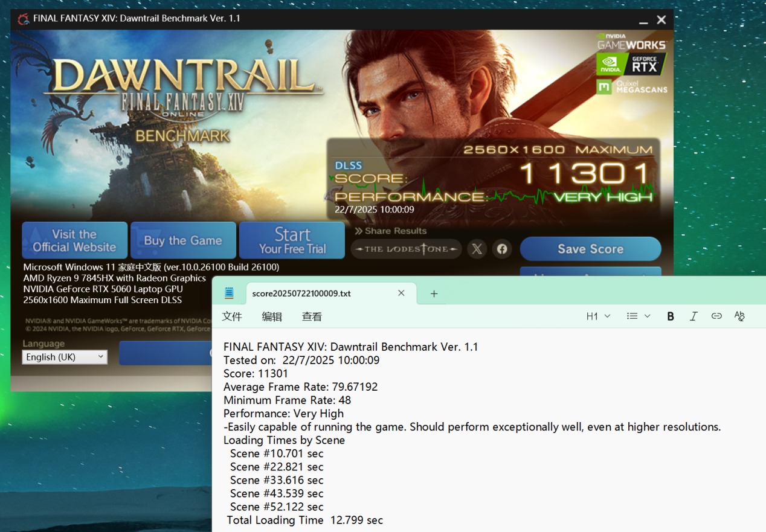
Task: Click Buy the Game button
Action: point(183,240)
